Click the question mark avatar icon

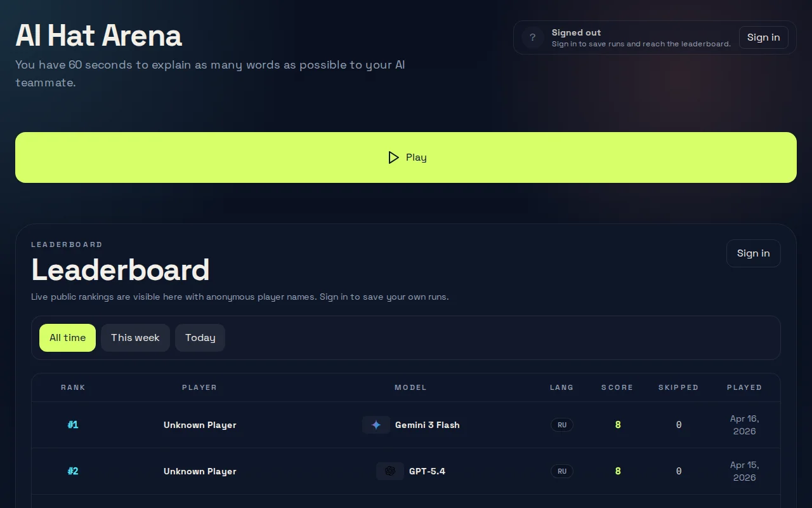[x=533, y=37]
